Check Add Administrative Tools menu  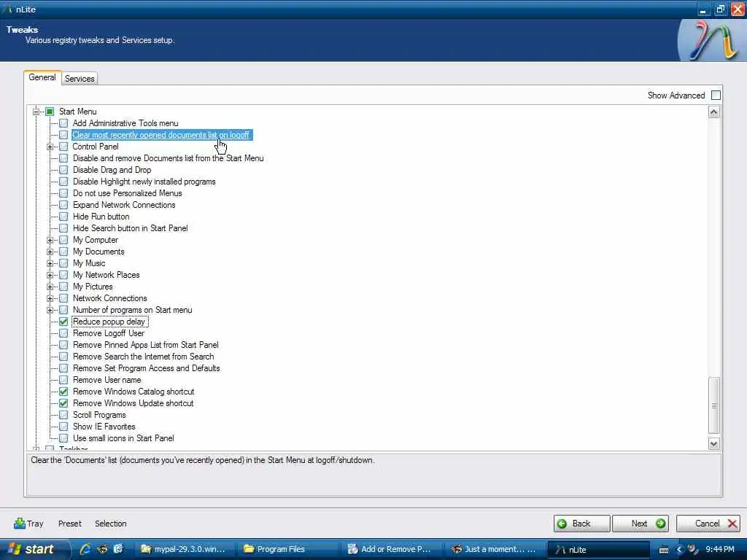coord(63,123)
